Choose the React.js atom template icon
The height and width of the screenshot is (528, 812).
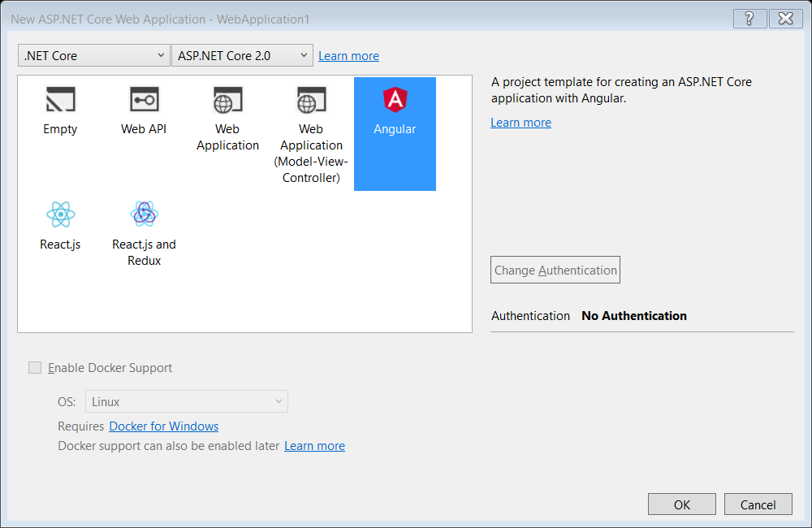pos(61,214)
